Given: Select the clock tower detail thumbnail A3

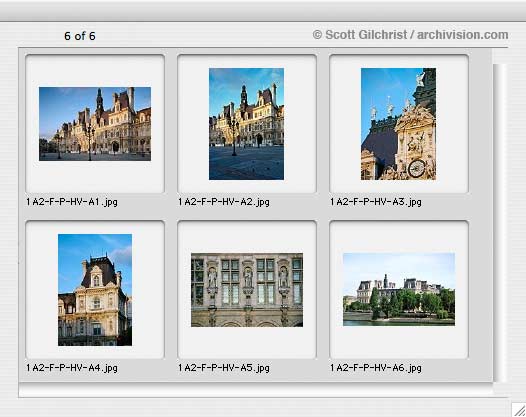Looking at the screenshot, I should pos(399,124).
